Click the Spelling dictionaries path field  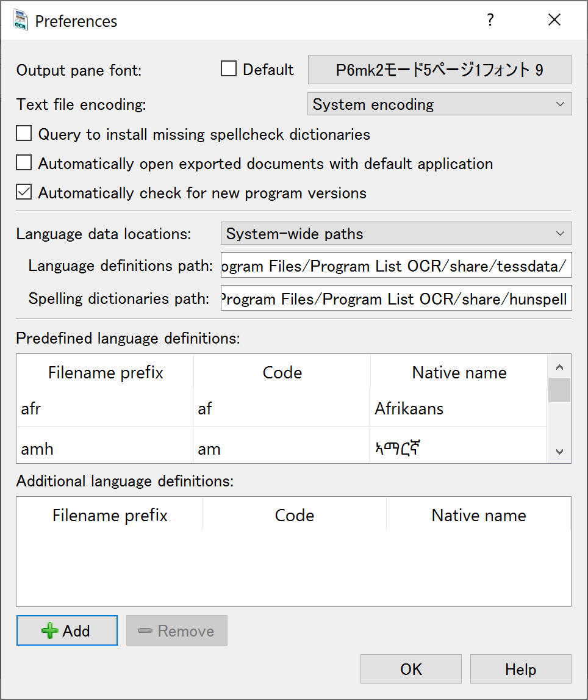[x=396, y=299]
